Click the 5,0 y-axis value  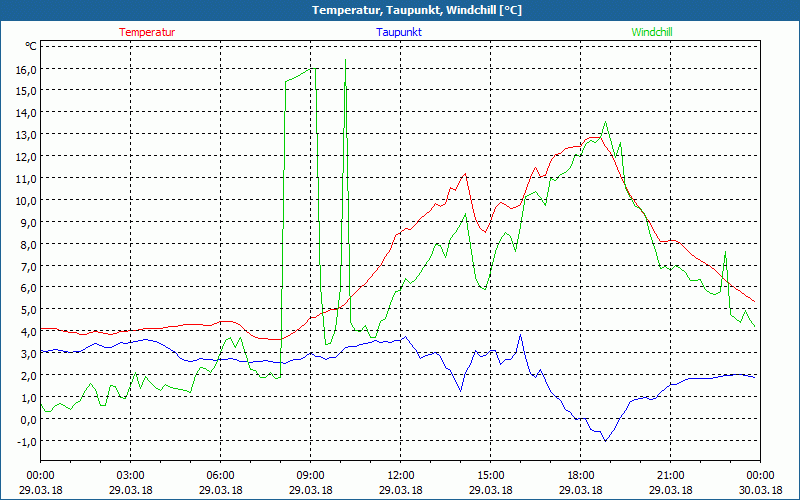click(x=29, y=310)
